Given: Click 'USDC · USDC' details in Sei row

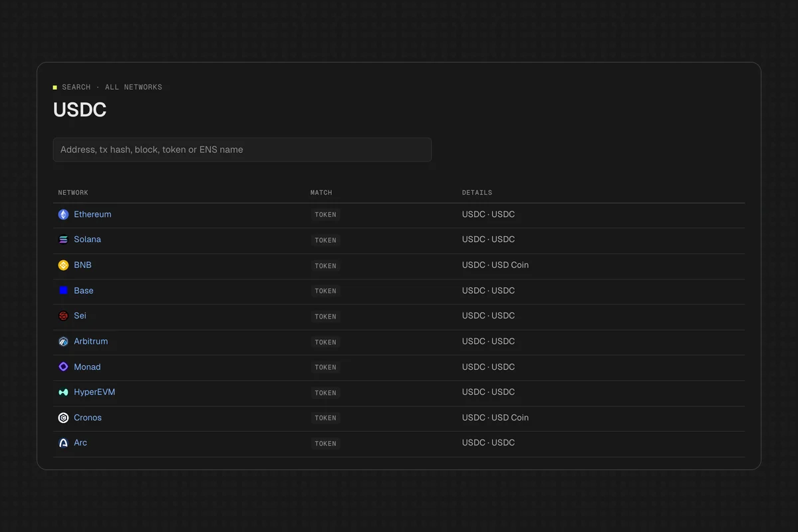Looking at the screenshot, I should click(x=489, y=316).
